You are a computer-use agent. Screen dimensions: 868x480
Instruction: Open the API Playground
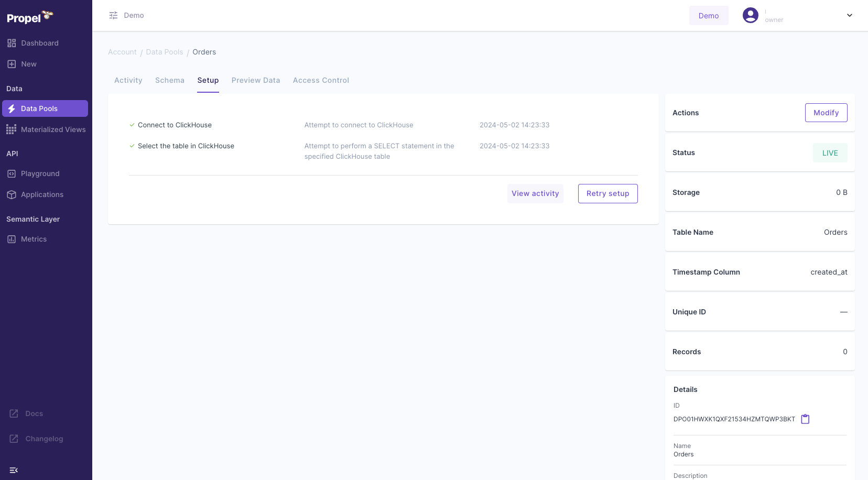(x=12, y=173)
